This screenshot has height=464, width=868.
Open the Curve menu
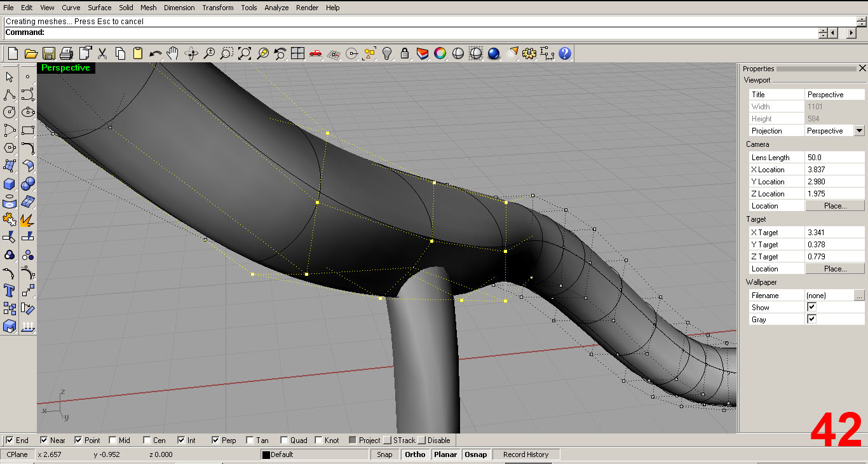[x=71, y=8]
